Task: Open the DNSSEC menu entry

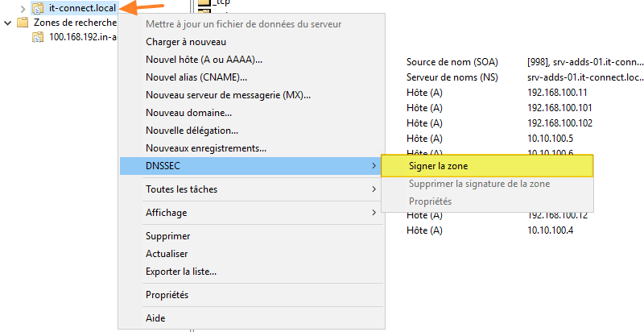Action: tap(250, 165)
